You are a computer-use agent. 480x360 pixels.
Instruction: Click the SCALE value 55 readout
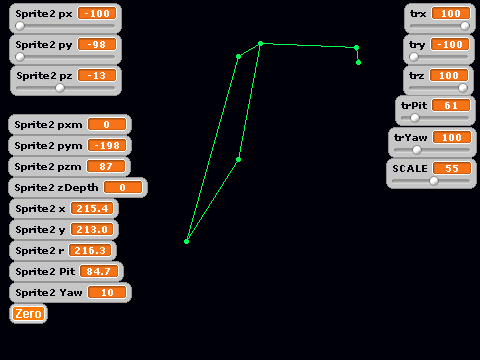pyautogui.click(x=452, y=168)
